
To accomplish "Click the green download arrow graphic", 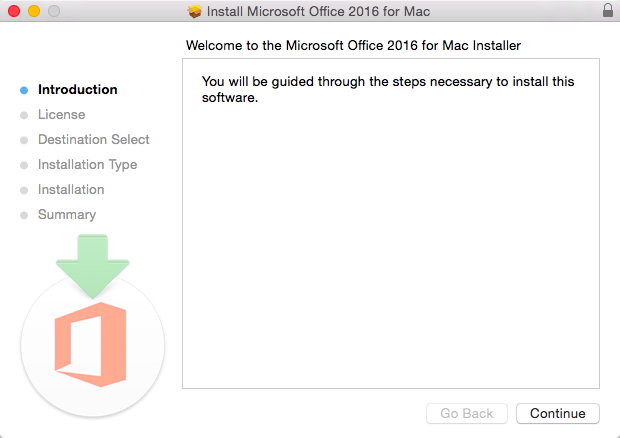I will click(x=92, y=263).
